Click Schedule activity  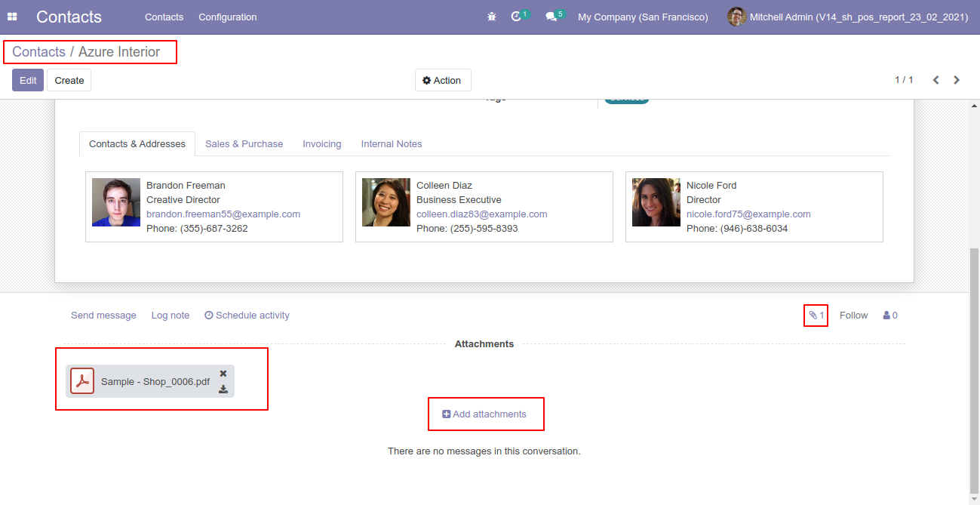click(247, 316)
